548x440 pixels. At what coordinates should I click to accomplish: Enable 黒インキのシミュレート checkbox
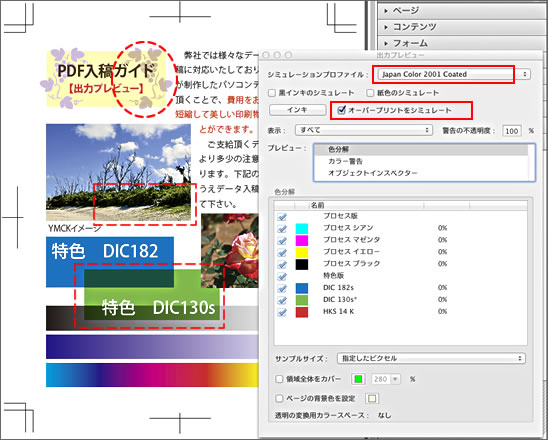click(272, 93)
